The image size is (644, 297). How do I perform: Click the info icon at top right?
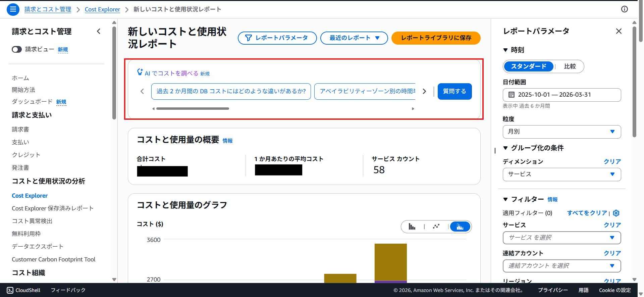[x=624, y=9]
